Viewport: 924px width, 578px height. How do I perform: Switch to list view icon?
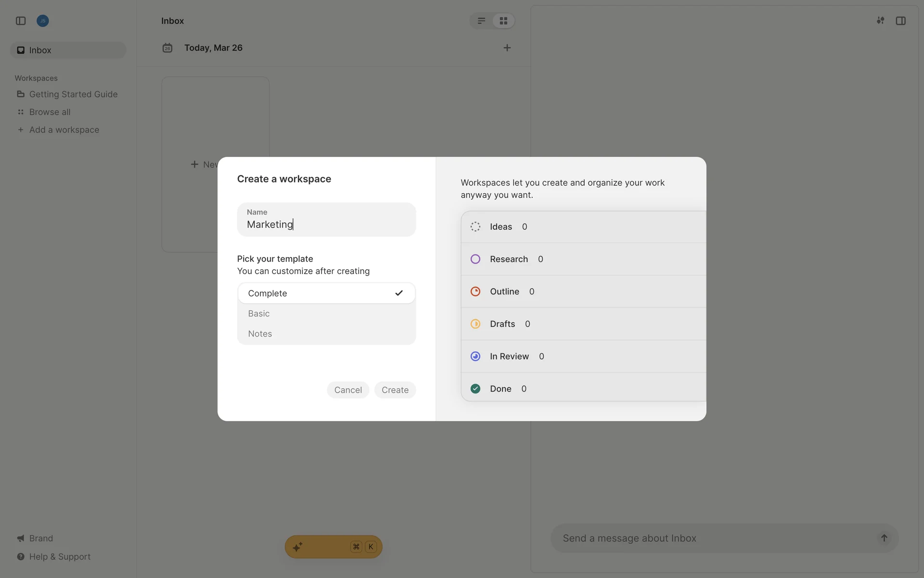pos(481,21)
